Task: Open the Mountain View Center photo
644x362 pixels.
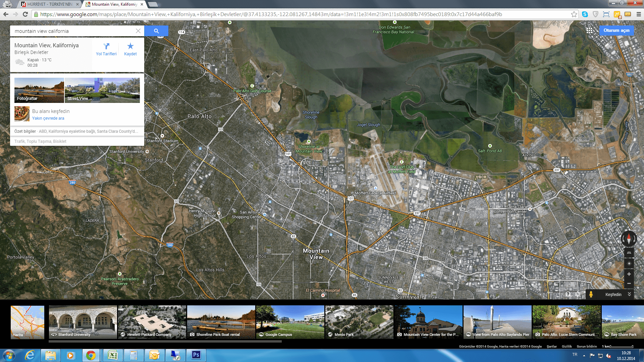Action: 428,322
